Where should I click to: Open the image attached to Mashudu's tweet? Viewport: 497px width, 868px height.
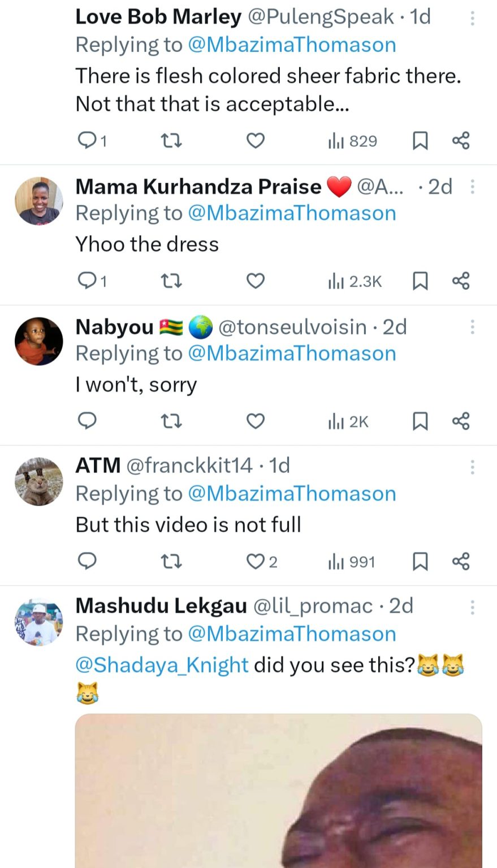[x=278, y=791]
